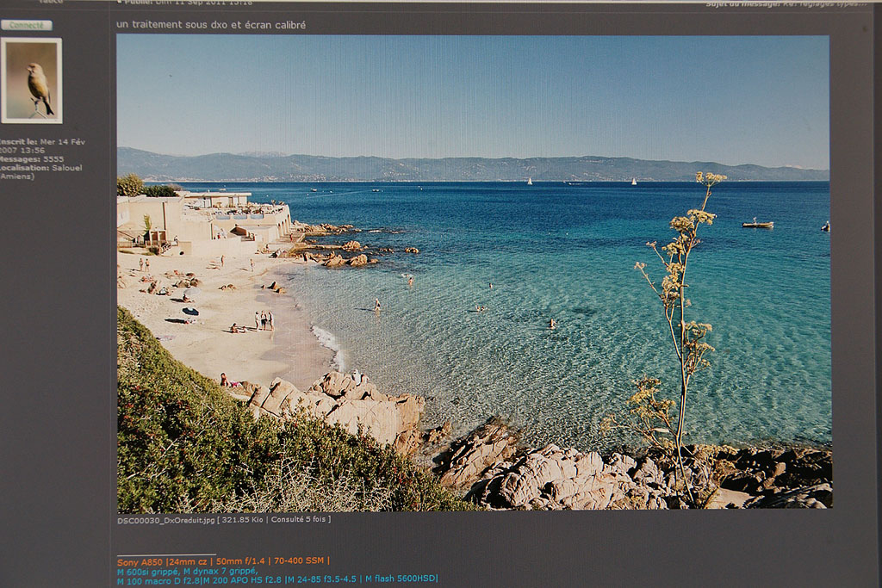Click the Publié date at post top
This screenshot has width=882, height=588.
click(185, 3)
